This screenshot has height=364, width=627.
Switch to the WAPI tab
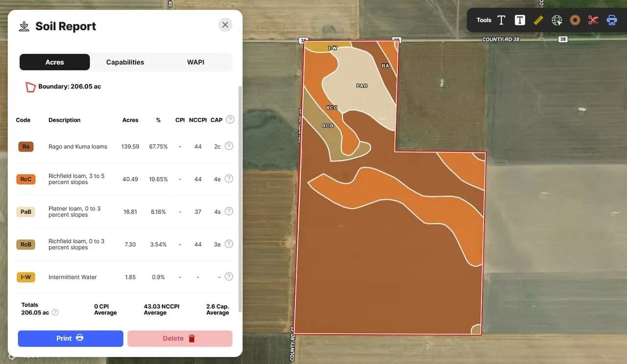pos(195,62)
